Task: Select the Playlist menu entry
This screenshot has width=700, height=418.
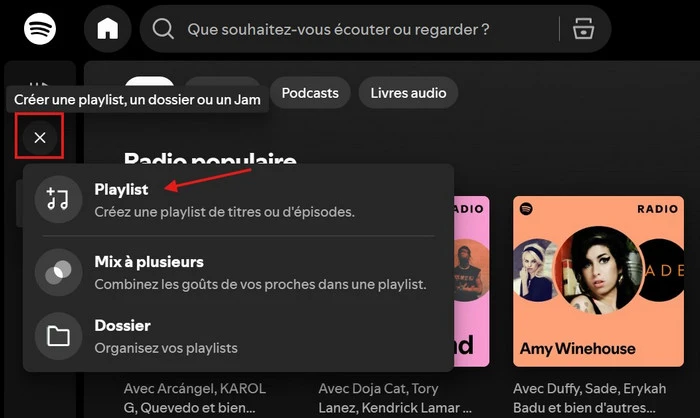Action: 121,189
